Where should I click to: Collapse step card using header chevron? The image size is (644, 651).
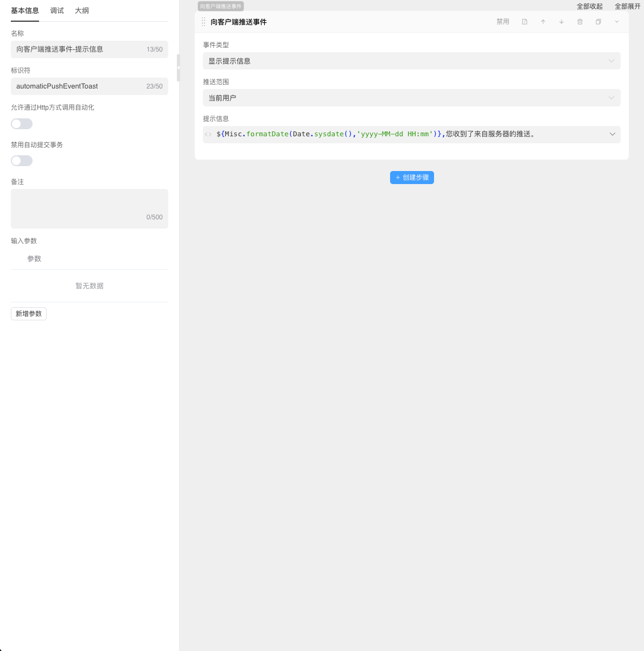(617, 22)
